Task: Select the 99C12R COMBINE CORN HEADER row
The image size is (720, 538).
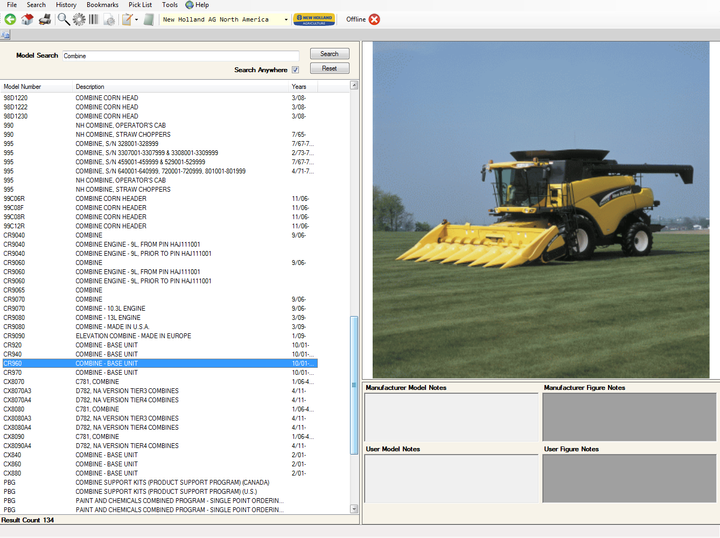Action: (159, 226)
